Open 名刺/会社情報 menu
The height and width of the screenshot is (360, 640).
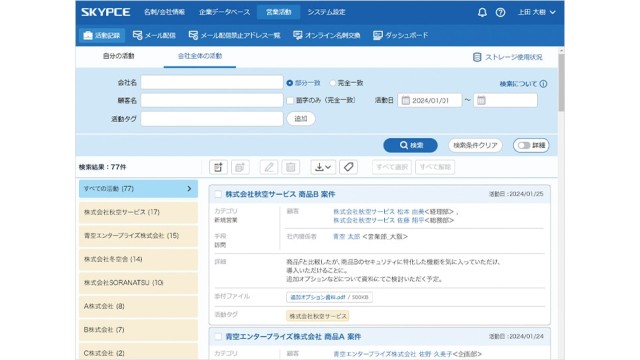click(164, 12)
